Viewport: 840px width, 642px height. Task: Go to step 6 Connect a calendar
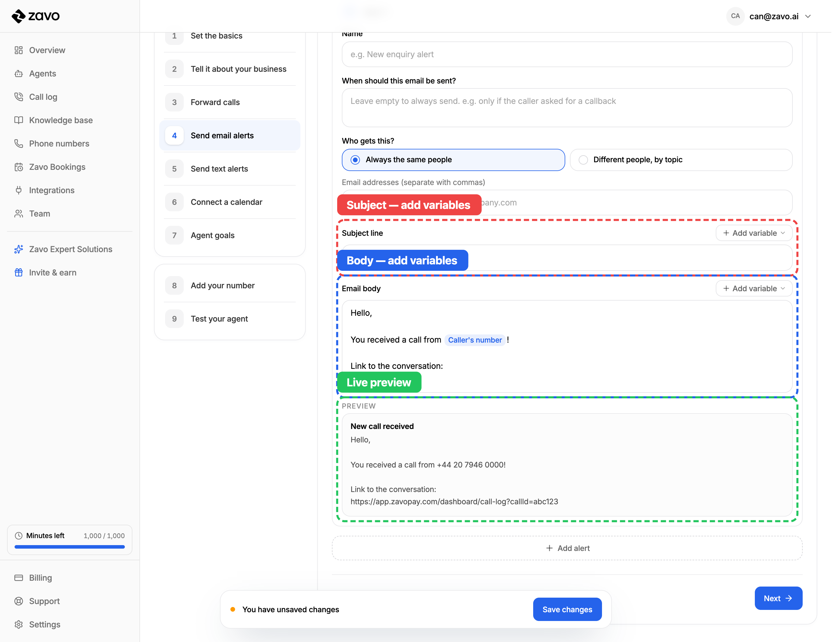point(230,202)
